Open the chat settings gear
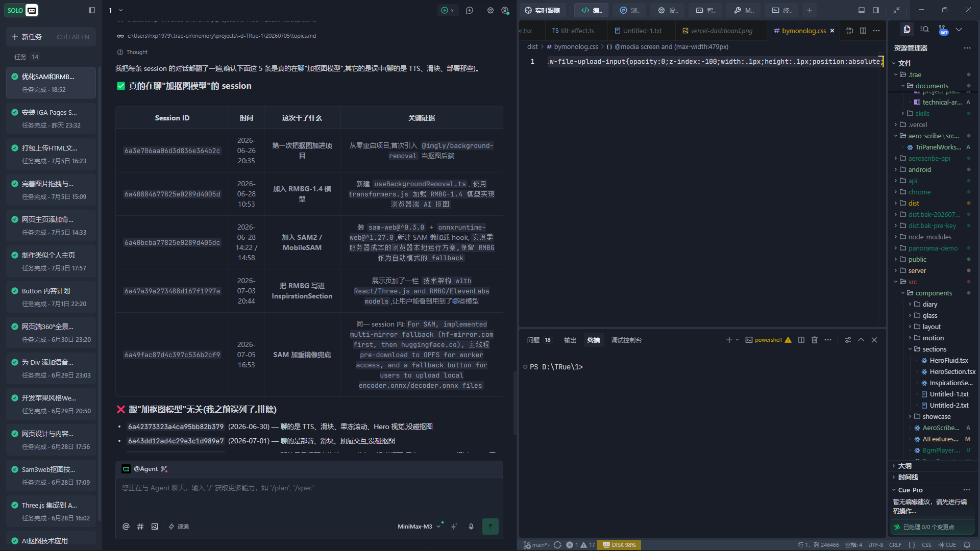Viewport: 980px width, 551px height. click(x=491, y=10)
